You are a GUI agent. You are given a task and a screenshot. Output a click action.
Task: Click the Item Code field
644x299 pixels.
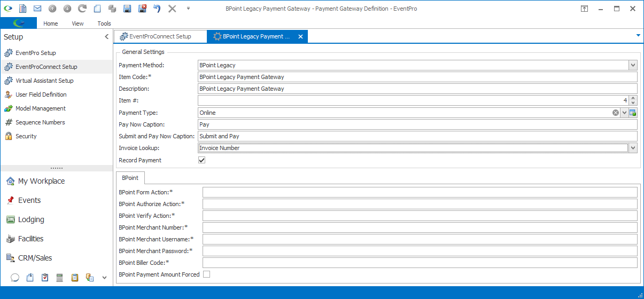tap(417, 77)
